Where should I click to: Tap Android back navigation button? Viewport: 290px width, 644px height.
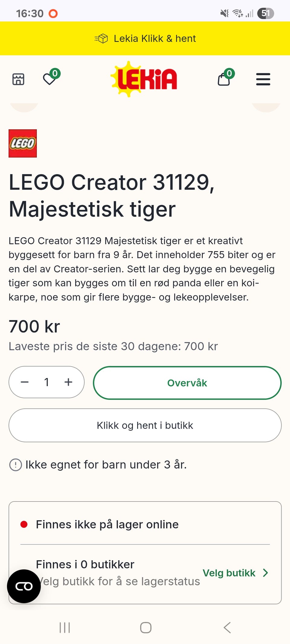pyautogui.click(x=227, y=628)
